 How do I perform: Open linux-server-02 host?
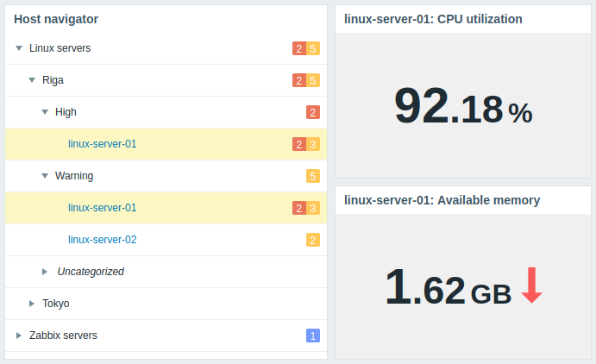103,240
